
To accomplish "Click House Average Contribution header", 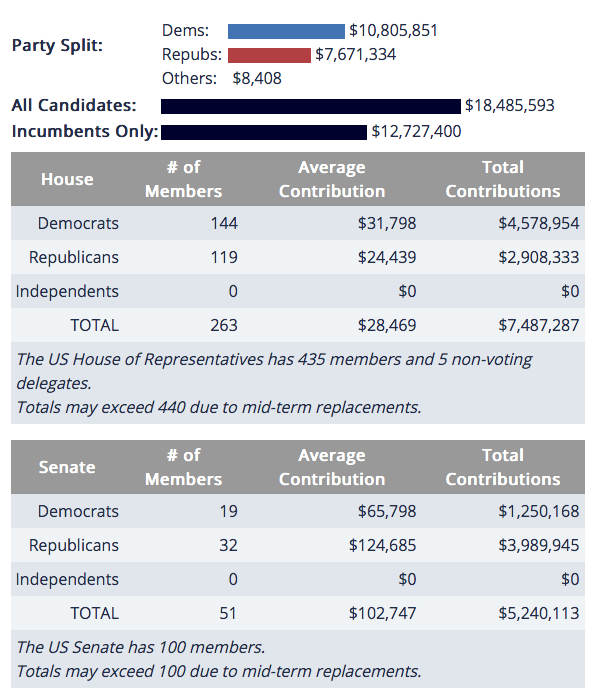I will [332, 179].
